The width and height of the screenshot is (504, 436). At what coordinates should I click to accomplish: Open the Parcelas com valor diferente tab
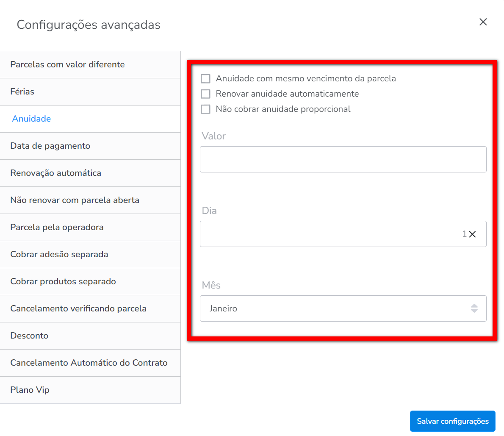click(68, 65)
